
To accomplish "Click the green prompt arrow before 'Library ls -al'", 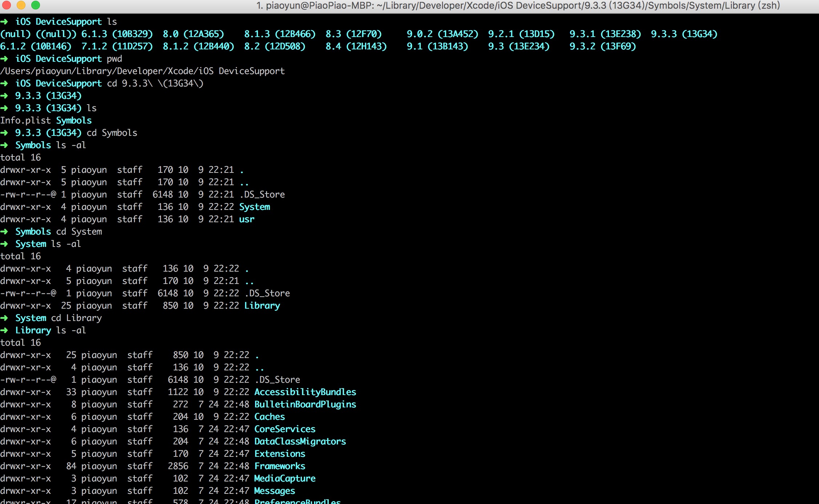I will 4,330.
